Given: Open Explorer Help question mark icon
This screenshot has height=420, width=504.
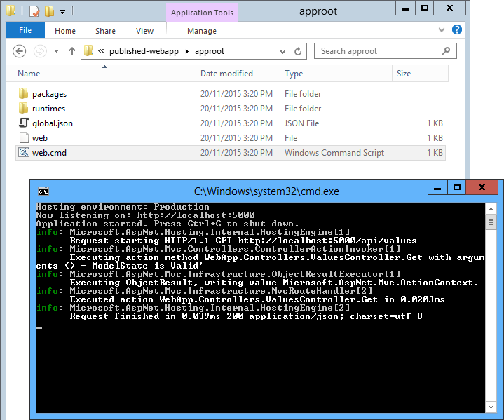Looking at the screenshot, I should pyautogui.click(x=457, y=29).
